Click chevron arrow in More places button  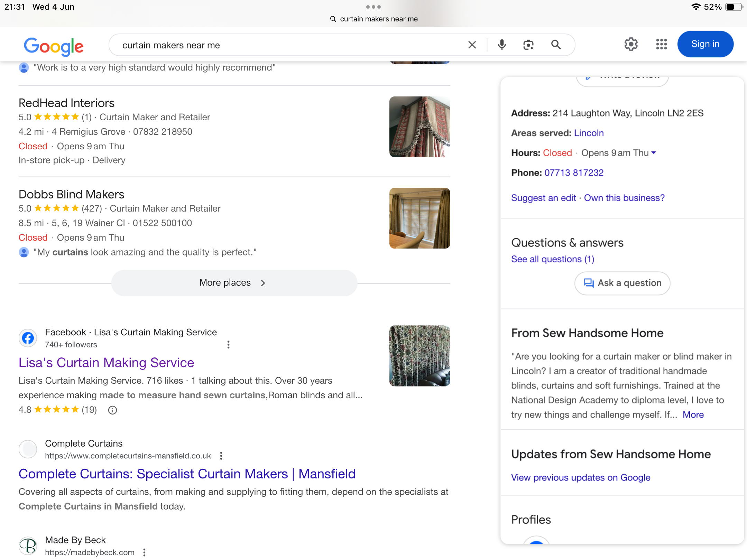point(263,283)
